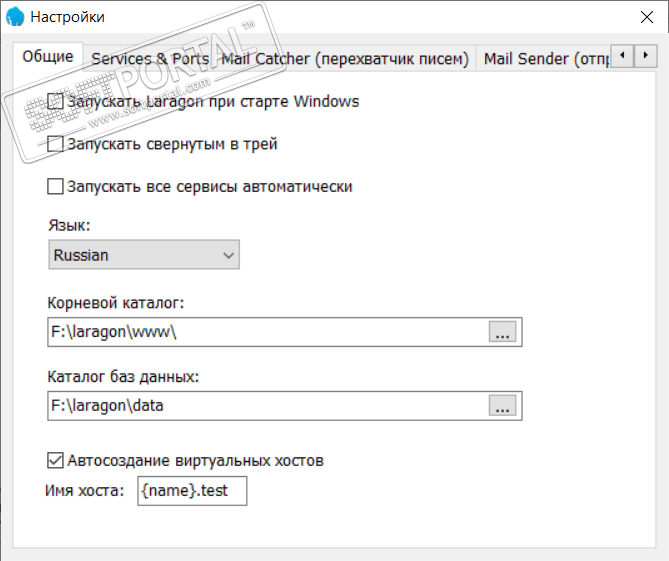The height and width of the screenshot is (561, 669).
Task: Browse for the Каталог баз данных folder
Action: pyautogui.click(x=502, y=406)
